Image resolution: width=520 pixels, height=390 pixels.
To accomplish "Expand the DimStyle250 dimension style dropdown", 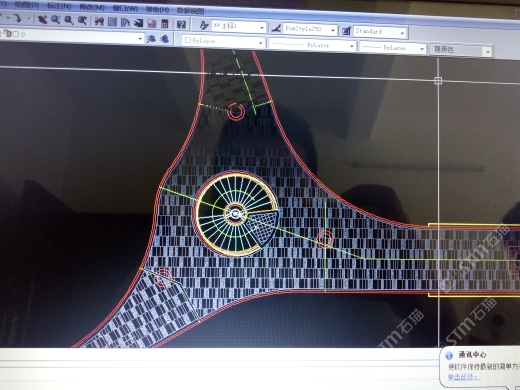I will tap(333, 30).
